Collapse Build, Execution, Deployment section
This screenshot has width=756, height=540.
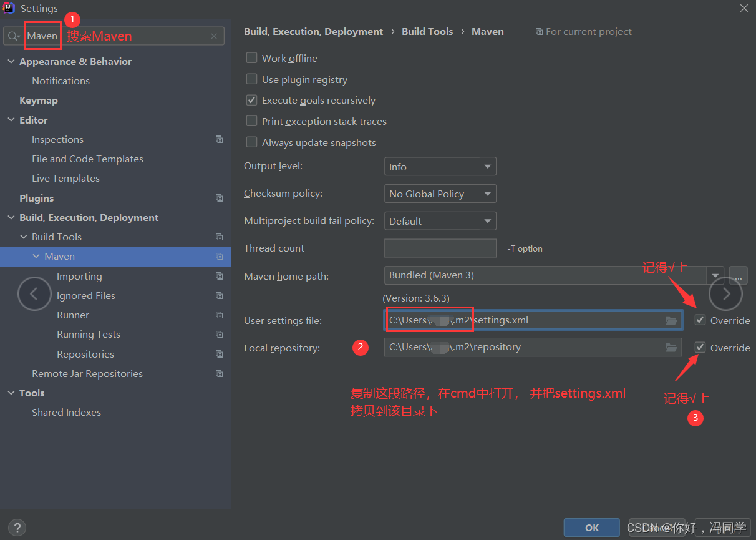(x=11, y=217)
